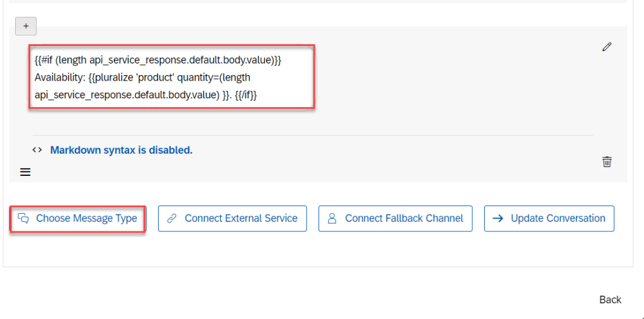Click the chain link icon in Connect External Service
644x319 pixels.
click(171, 219)
